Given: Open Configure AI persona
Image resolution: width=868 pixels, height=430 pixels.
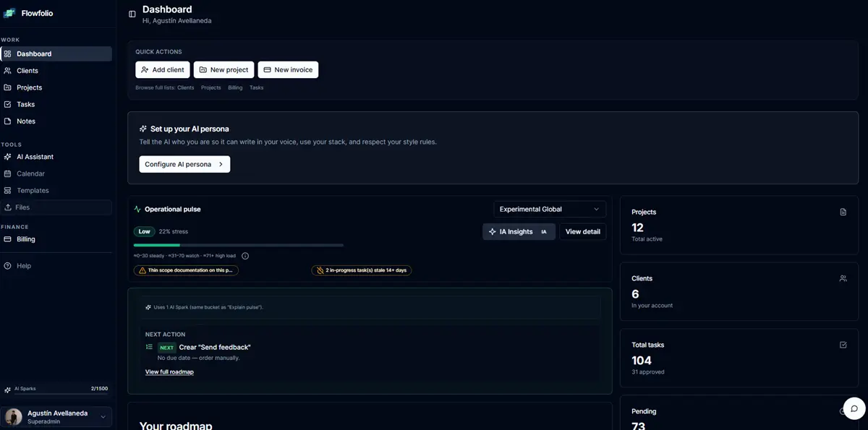Looking at the screenshot, I should click(184, 164).
